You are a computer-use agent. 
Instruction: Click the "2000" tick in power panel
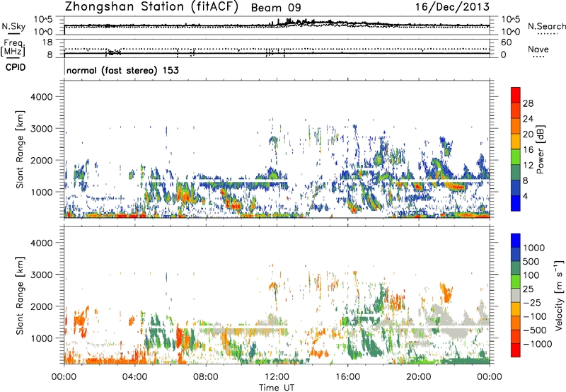pyautogui.click(x=42, y=160)
